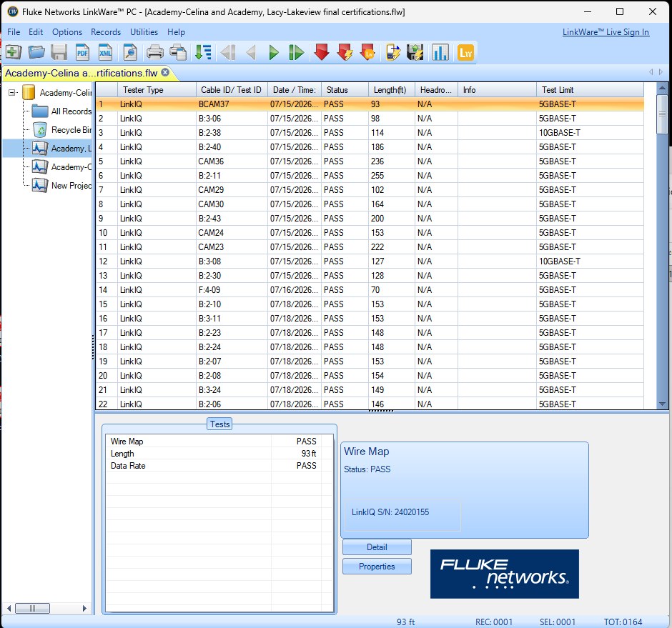The image size is (672, 628).
Task: Sort by the Cable ID/ Test ID column header
Action: (x=232, y=90)
